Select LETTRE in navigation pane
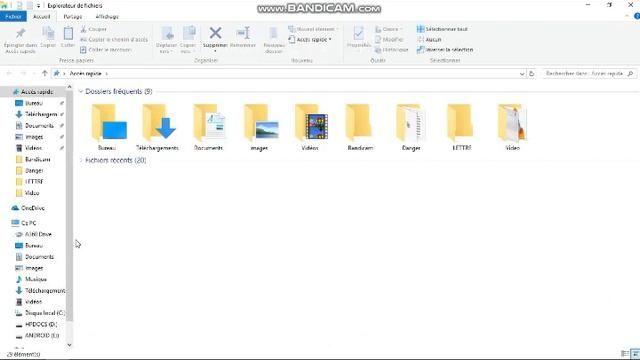The width and height of the screenshot is (640, 360). tap(29, 181)
